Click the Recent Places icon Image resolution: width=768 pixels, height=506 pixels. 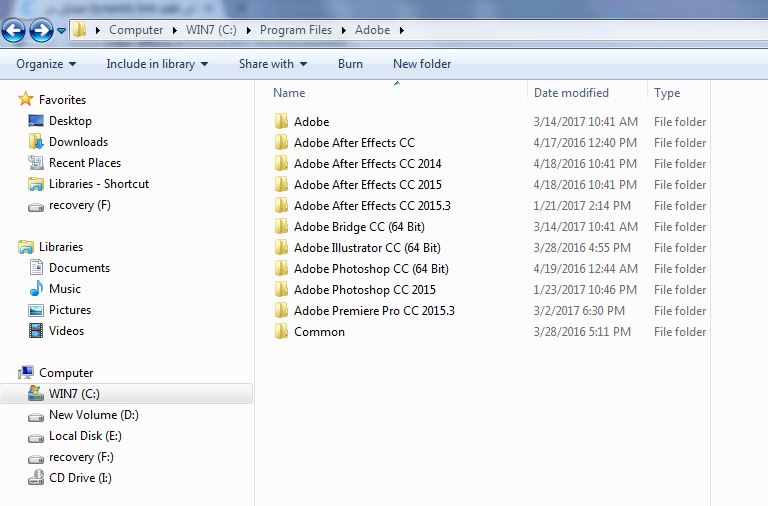coord(36,163)
